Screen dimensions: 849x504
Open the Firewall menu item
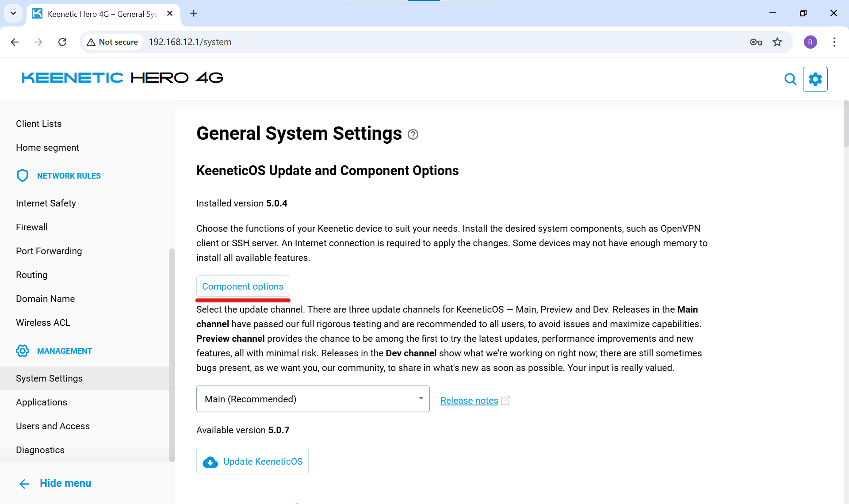[32, 227]
